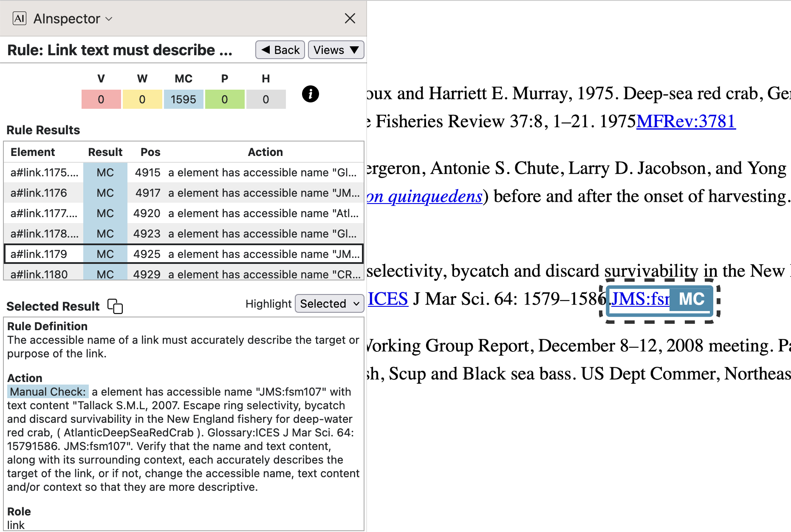Select the a#link.1180 result row
The image size is (791, 532).
coord(183,274)
